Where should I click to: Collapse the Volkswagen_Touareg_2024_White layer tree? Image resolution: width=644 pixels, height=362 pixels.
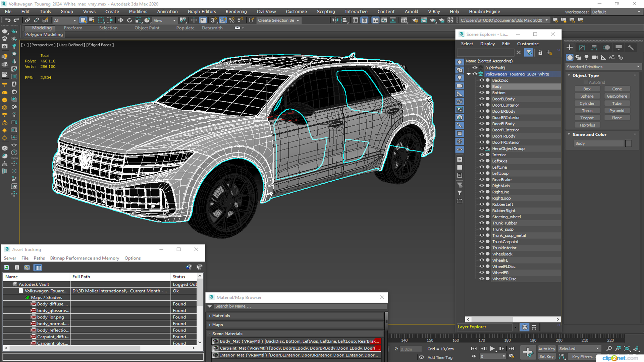pyautogui.click(x=469, y=74)
